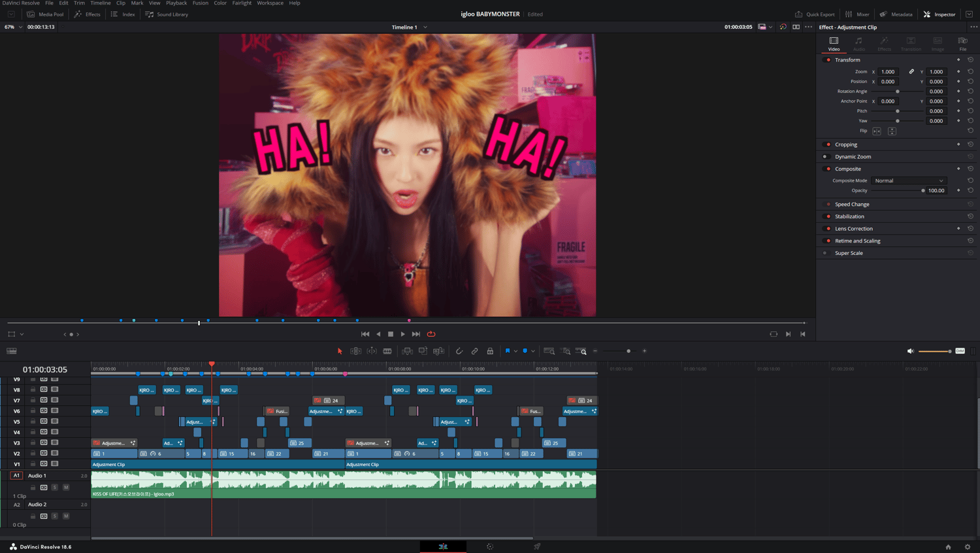Toggle the Zoom X/Y link icon
This screenshot has width=980, height=553.
pyautogui.click(x=911, y=72)
